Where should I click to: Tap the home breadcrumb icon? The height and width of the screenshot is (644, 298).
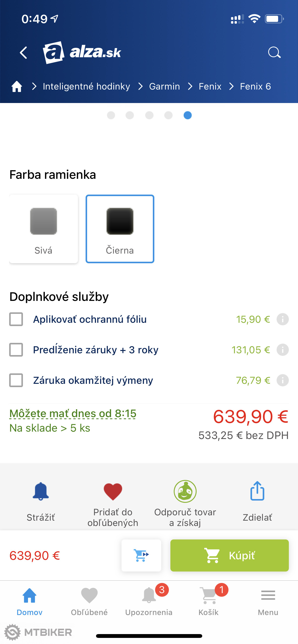coord(17,86)
